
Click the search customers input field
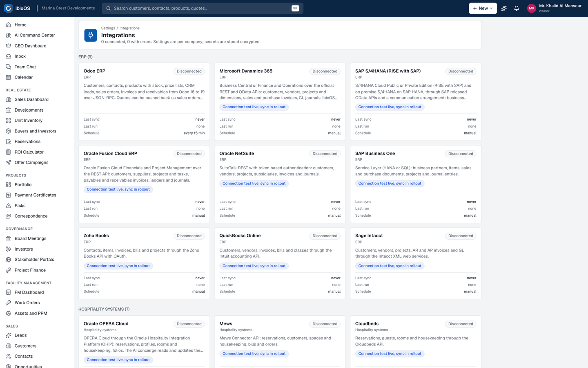pos(202,8)
